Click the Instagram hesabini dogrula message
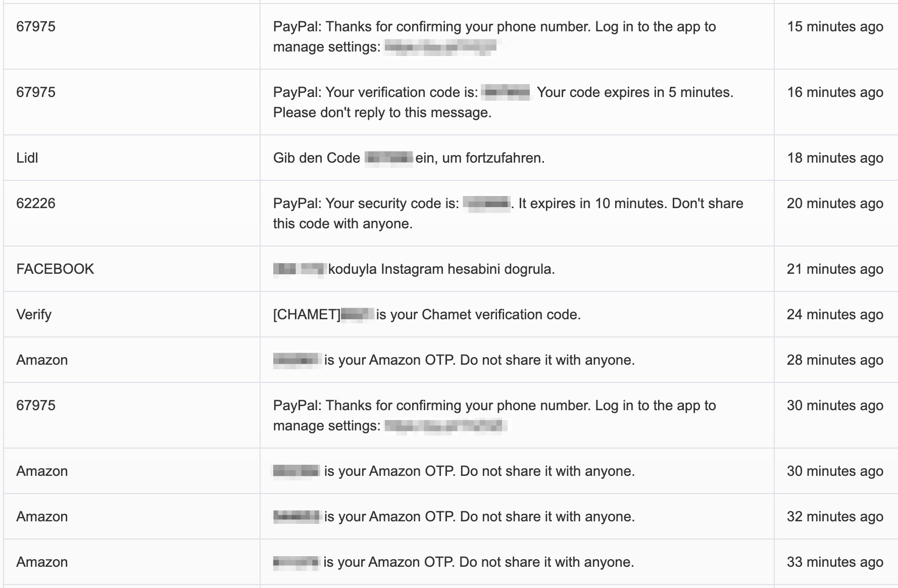The image size is (898, 588). tap(441, 269)
